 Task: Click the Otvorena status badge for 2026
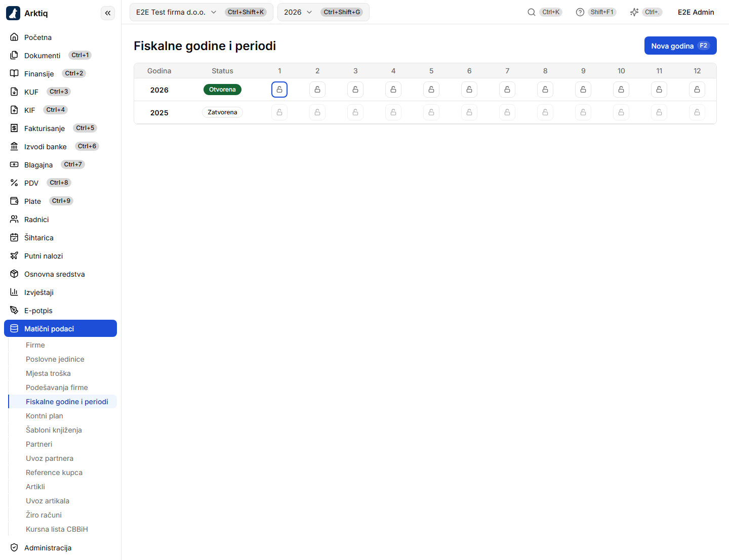pyautogui.click(x=222, y=90)
